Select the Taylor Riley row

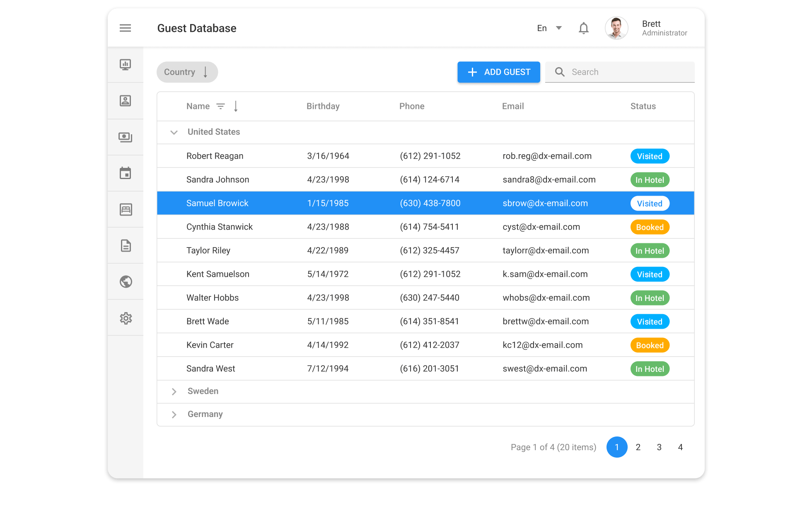pos(425,250)
